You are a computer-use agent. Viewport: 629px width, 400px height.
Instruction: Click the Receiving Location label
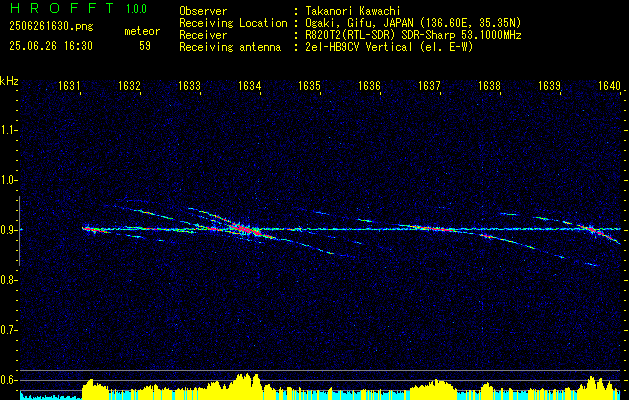coord(233,23)
